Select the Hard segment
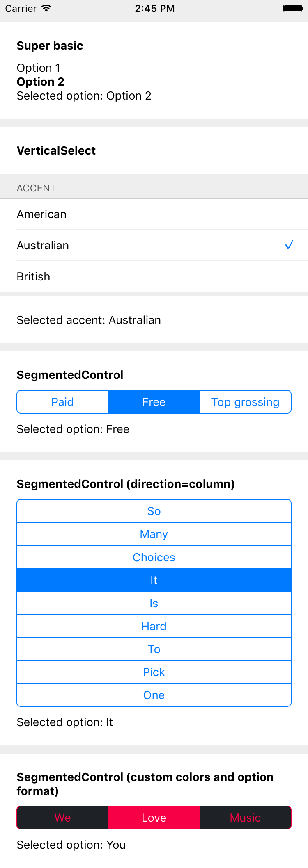The width and height of the screenshot is (308, 868). [154, 626]
